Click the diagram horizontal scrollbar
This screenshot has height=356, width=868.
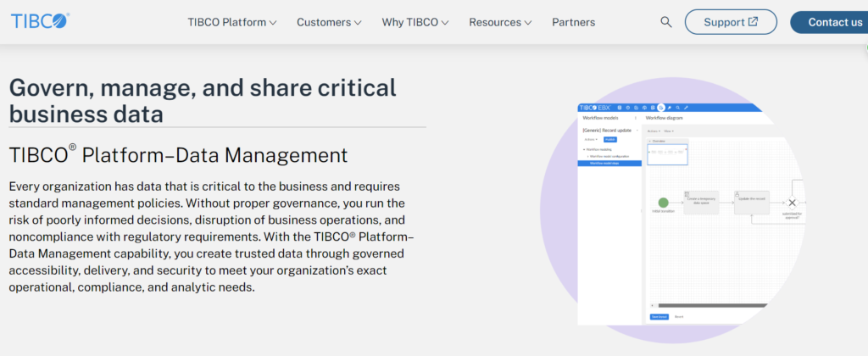(x=714, y=305)
